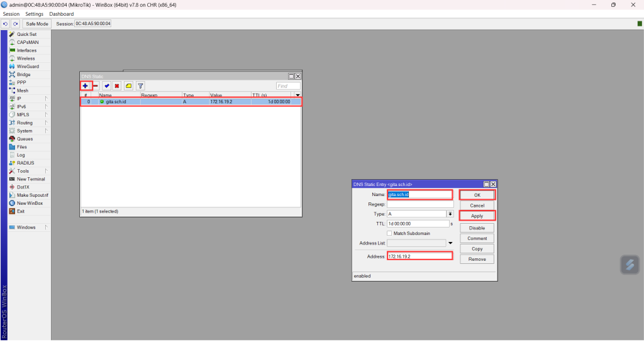Toggle the Safe Mode button

coord(37,24)
